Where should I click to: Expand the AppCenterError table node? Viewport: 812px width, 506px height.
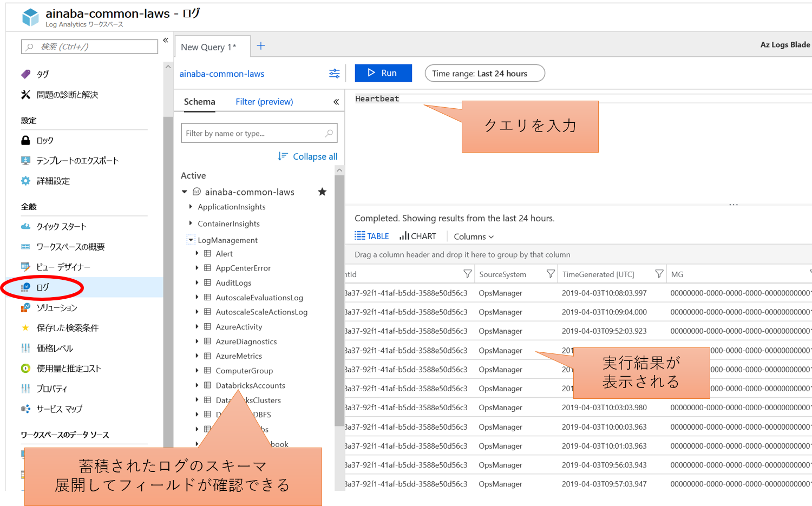[x=197, y=268]
